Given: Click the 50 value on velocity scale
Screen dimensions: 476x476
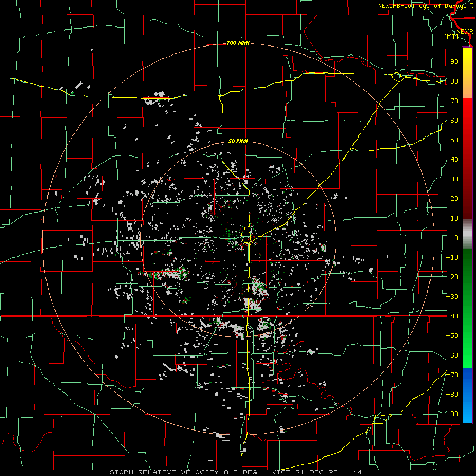Looking at the screenshot, I should tap(454, 140).
